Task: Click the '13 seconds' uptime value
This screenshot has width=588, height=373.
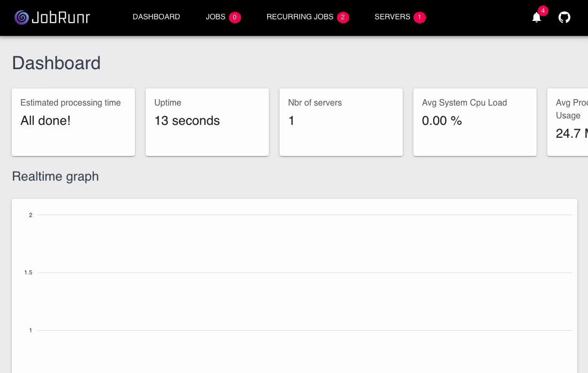Action: point(187,121)
